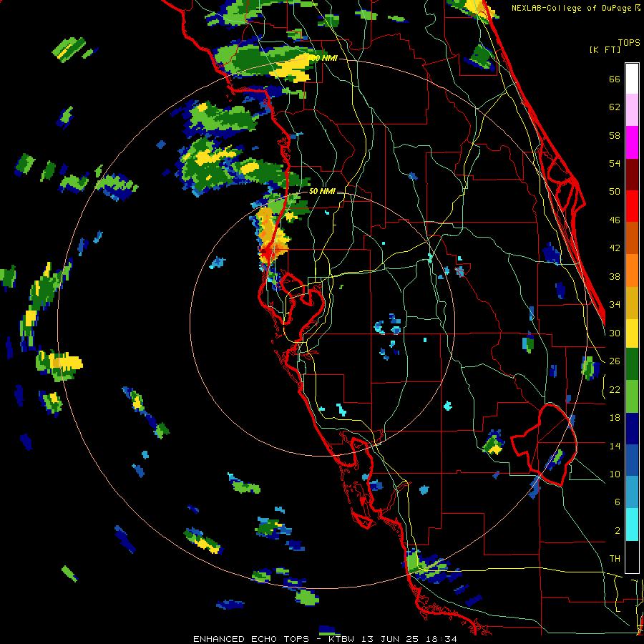Click the "26" legend value
Image resolution: width=644 pixels, height=644 pixels.
pyautogui.click(x=615, y=361)
